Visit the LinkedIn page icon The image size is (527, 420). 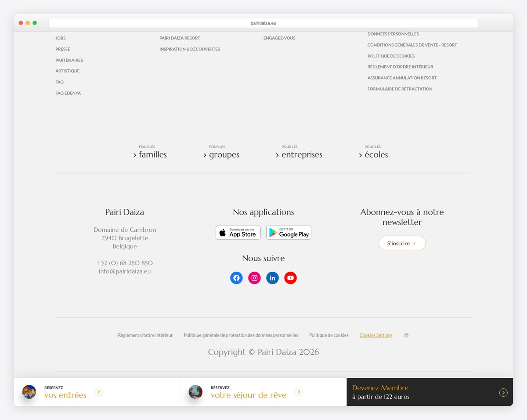[272, 278]
